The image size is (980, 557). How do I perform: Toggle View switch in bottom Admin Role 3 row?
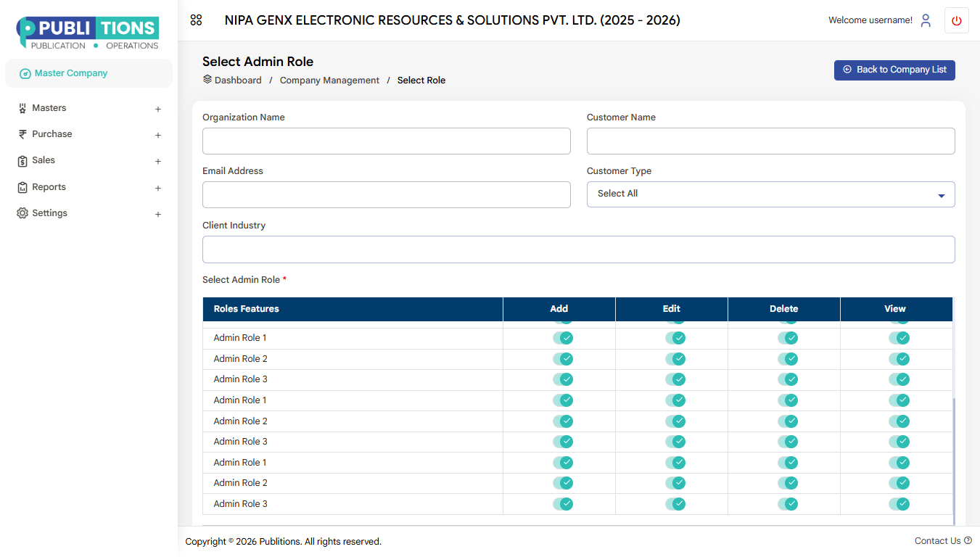[x=899, y=504]
